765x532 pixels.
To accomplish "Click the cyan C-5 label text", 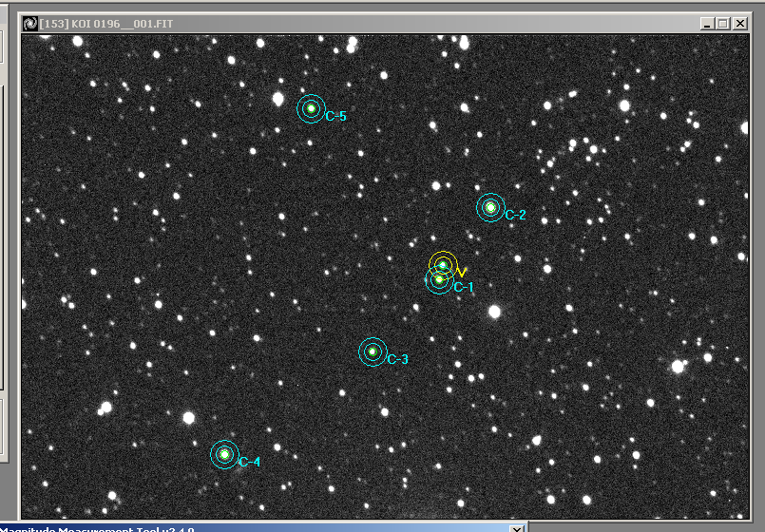I will [x=335, y=116].
